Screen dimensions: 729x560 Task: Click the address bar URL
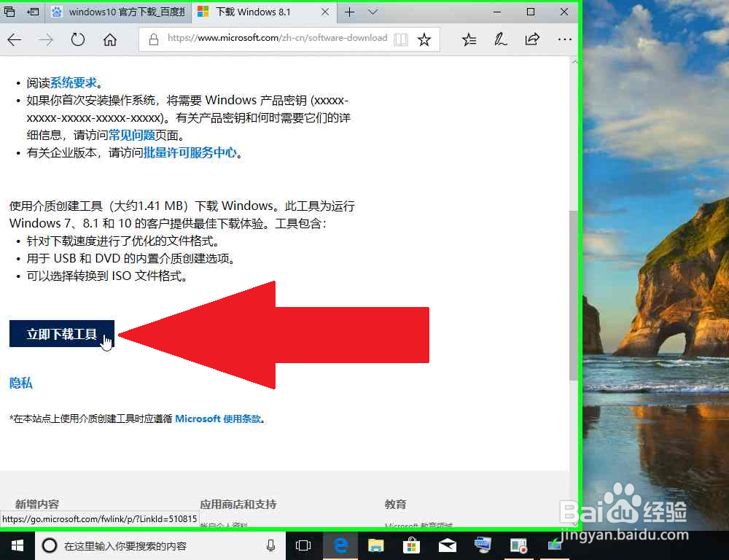pos(277,38)
